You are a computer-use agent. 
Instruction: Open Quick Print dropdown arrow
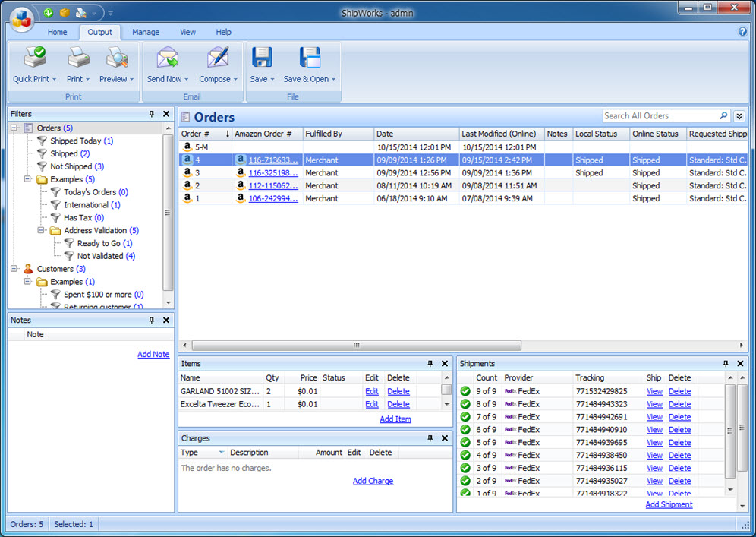click(x=55, y=79)
